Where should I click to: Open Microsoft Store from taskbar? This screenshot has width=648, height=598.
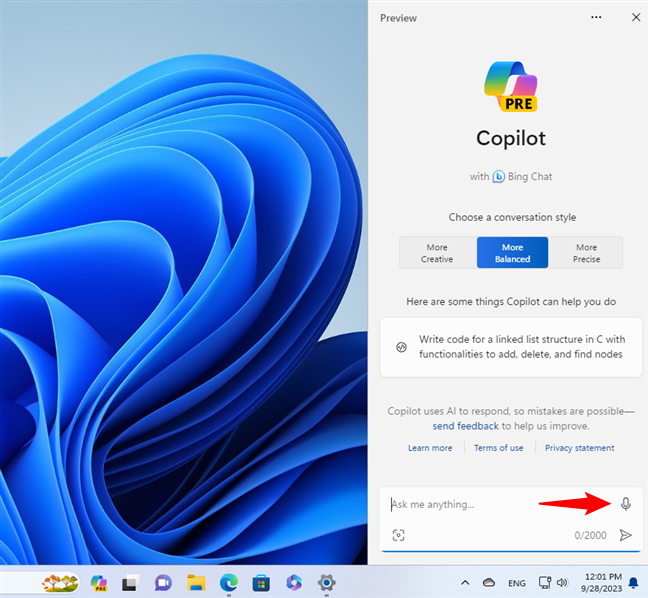pos(261,583)
